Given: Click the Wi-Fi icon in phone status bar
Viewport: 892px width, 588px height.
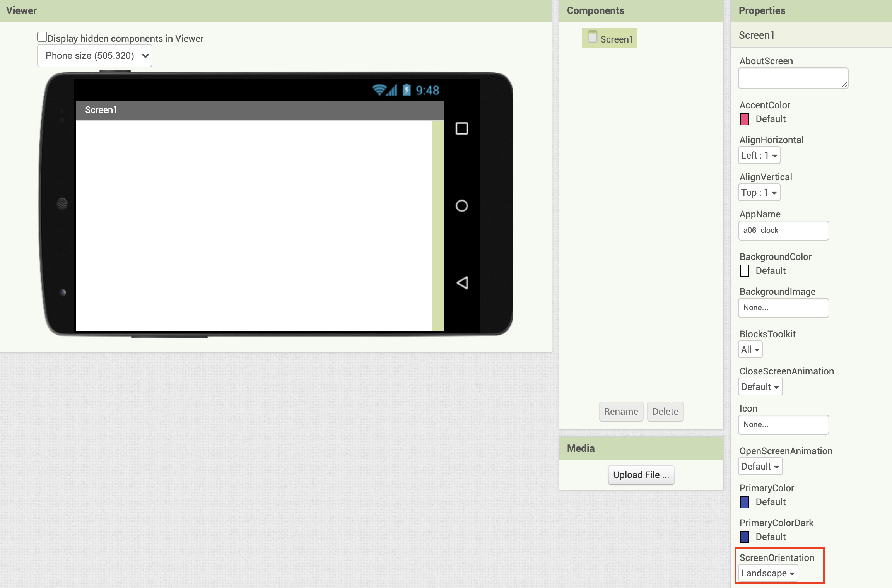Looking at the screenshot, I should pyautogui.click(x=379, y=90).
